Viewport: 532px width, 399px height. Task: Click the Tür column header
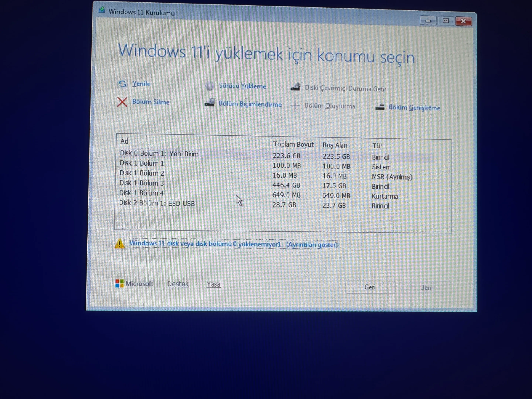pyautogui.click(x=377, y=146)
